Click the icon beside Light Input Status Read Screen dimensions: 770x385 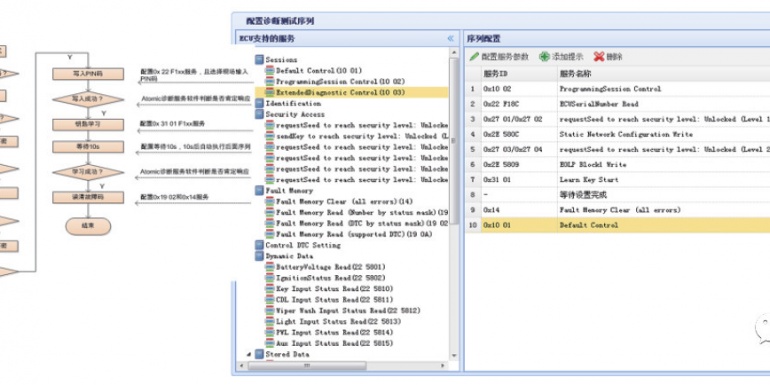270,322
